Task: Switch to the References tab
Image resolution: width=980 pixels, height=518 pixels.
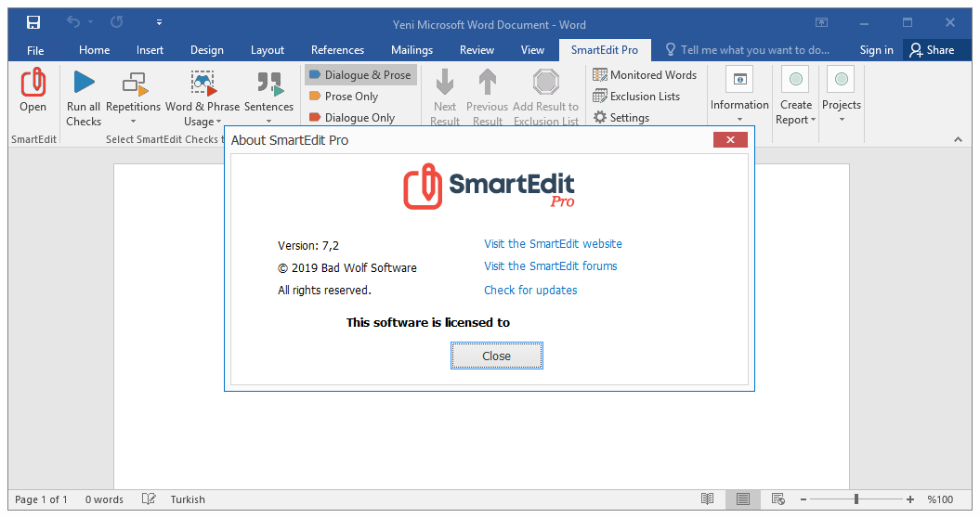Action: [x=337, y=50]
